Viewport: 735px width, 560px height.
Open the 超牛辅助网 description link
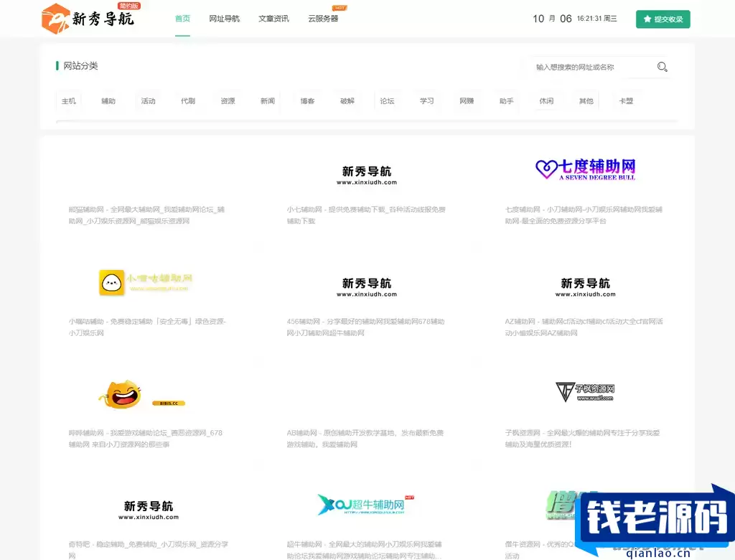(x=364, y=550)
